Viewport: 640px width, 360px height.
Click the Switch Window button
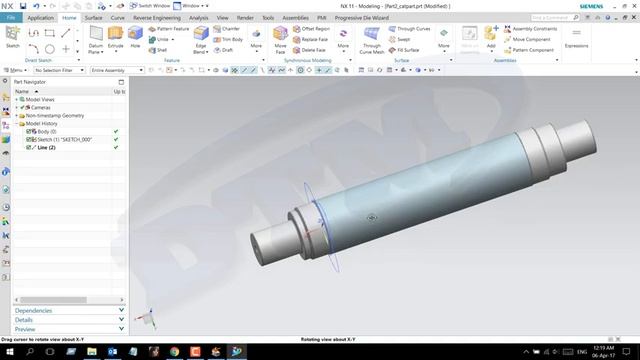click(x=150, y=6)
